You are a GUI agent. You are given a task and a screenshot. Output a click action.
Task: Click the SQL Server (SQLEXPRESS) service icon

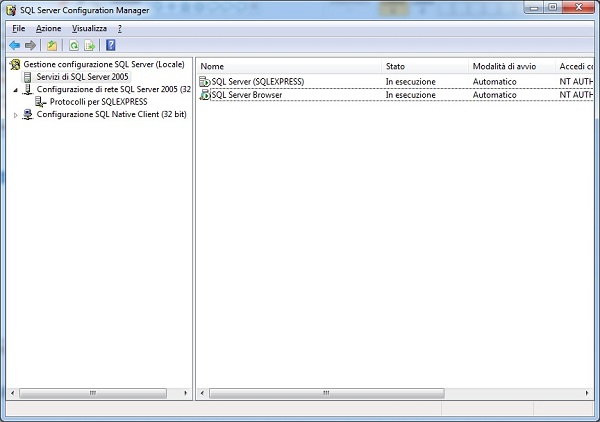[205, 81]
